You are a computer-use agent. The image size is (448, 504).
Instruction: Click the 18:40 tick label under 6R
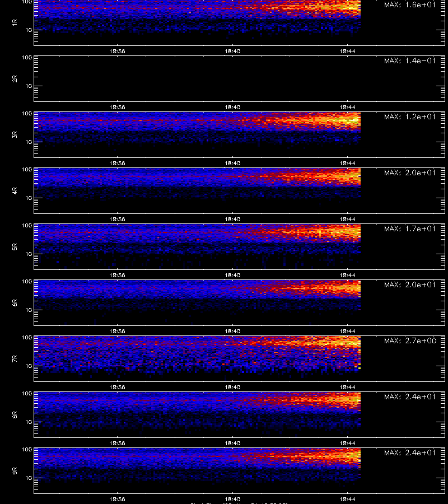232,331
